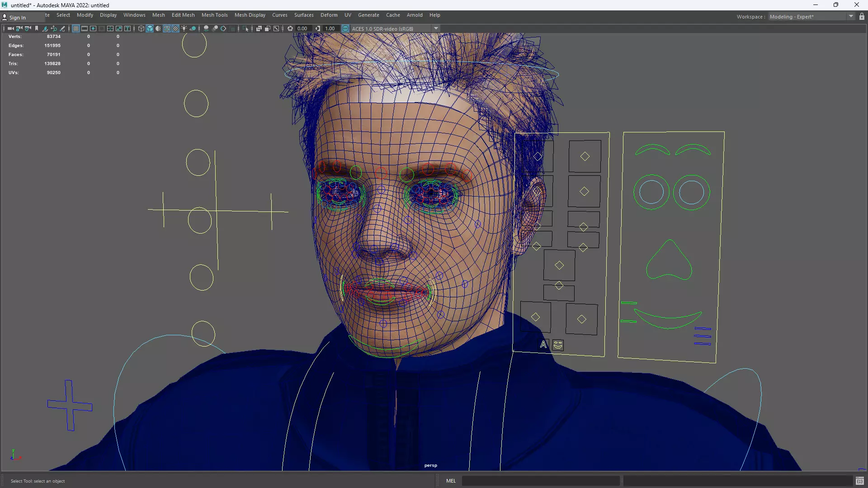Click the use all lights icon

click(184, 28)
